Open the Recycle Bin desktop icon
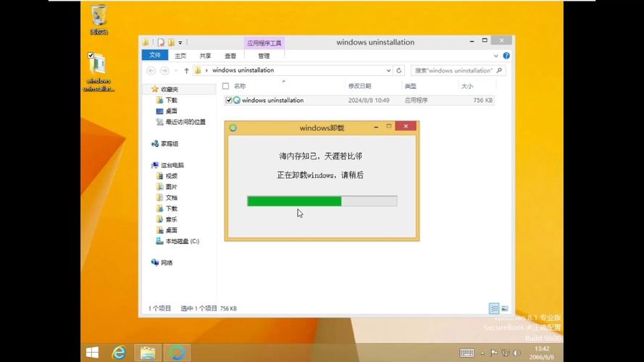 (x=99, y=20)
